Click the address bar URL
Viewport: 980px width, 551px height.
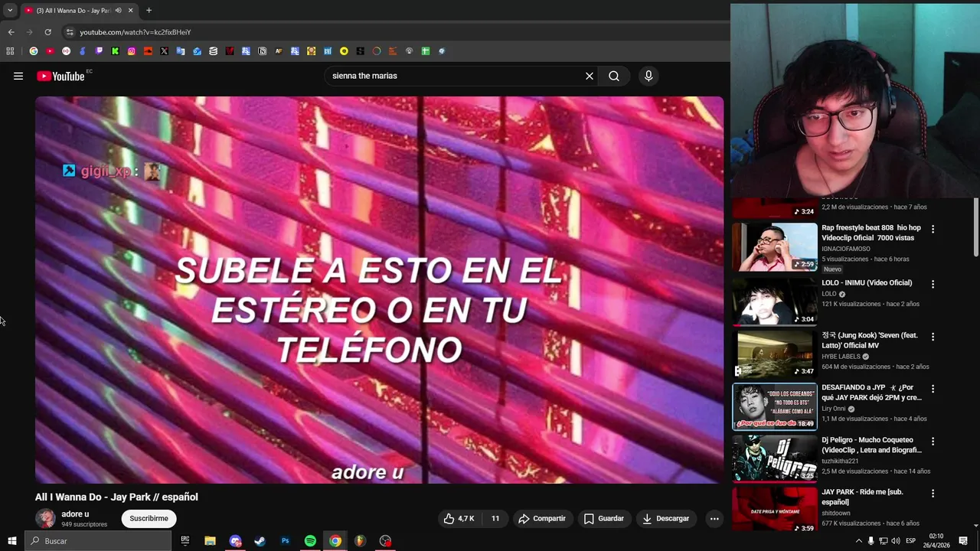(136, 32)
